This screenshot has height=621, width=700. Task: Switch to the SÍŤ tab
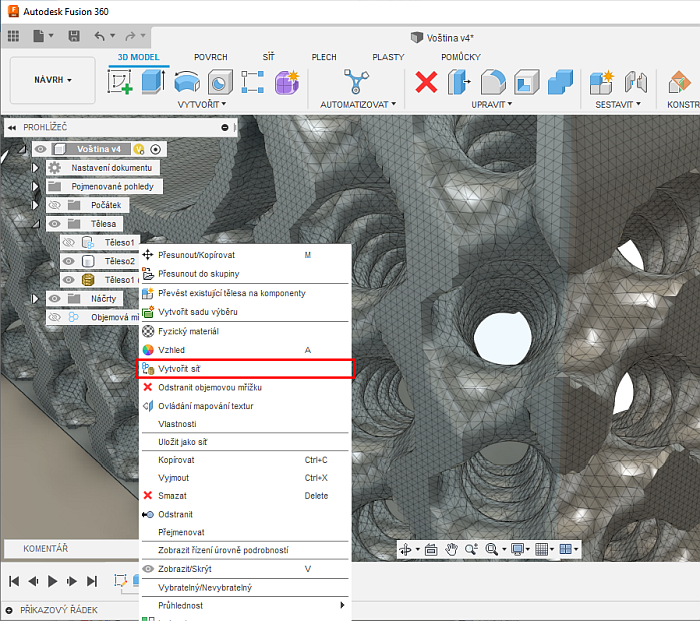(269, 57)
